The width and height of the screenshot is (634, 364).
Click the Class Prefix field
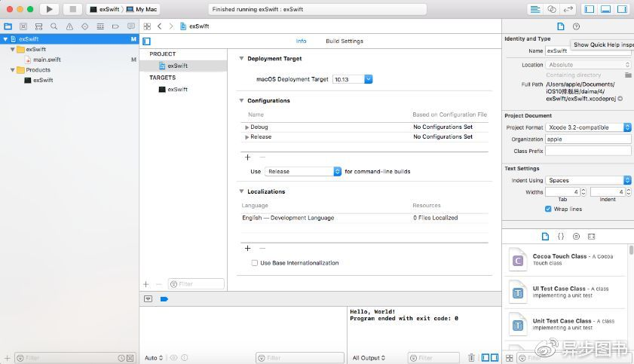[588, 151]
